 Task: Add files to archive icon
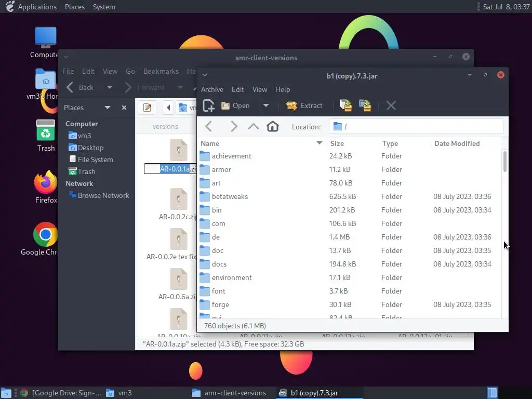[345, 105]
